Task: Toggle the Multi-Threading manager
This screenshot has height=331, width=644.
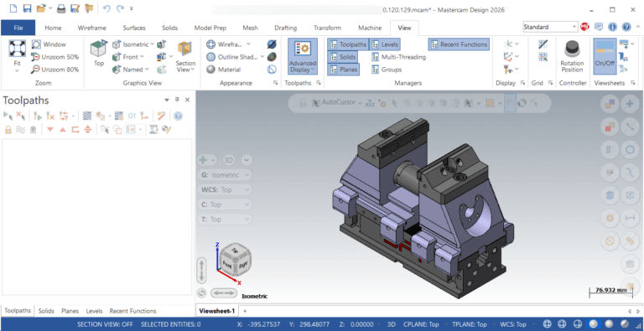Action: (398, 57)
